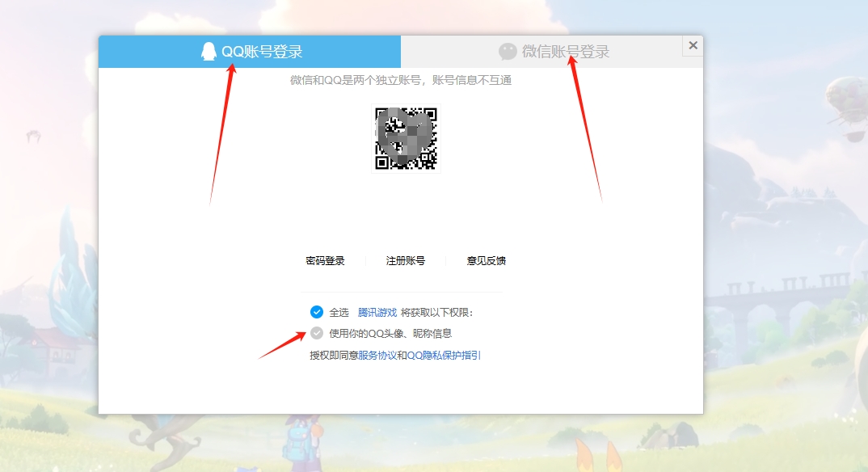Switch to the 微信账号登录 tab
Screen dimensions: 868x472
click(x=552, y=52)
